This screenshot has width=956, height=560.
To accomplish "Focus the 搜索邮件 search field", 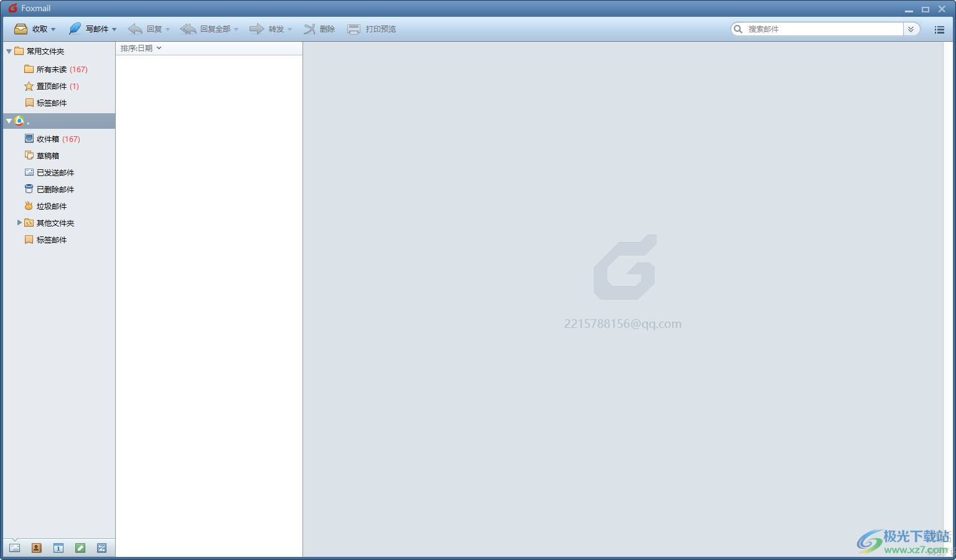I will coord(824,29).
